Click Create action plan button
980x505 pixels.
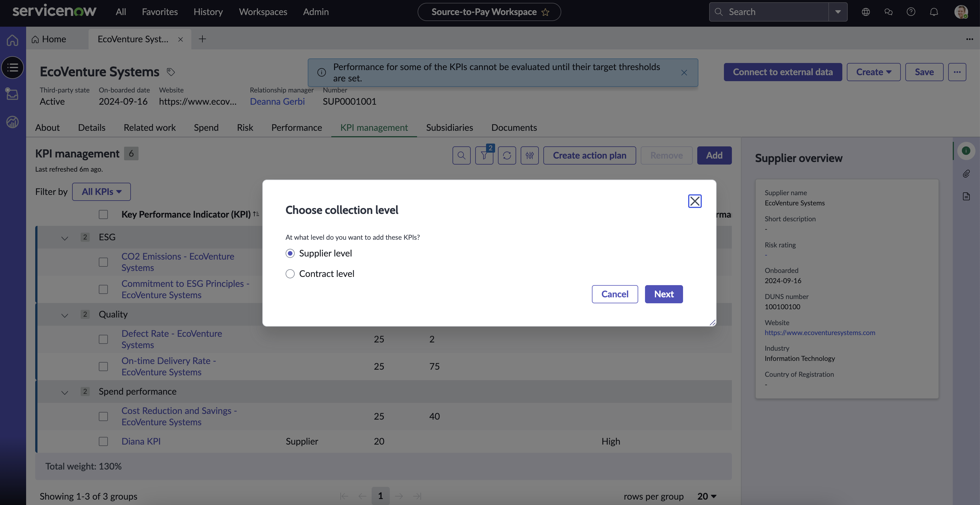[x=589, y=155]
